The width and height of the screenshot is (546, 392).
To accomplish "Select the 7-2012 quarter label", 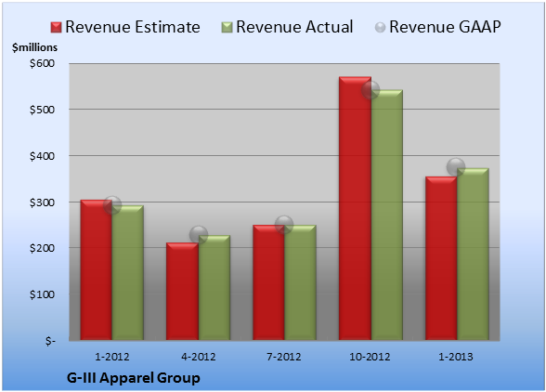I will 284,357.
